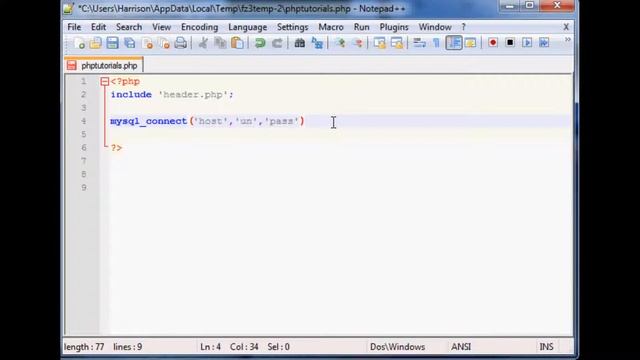Click the include keyword on line 2

coord(131,95)
